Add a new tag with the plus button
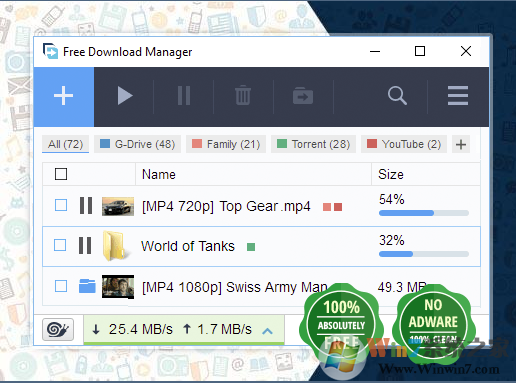Viewport: 516px width, 383px height. [461, 144]
